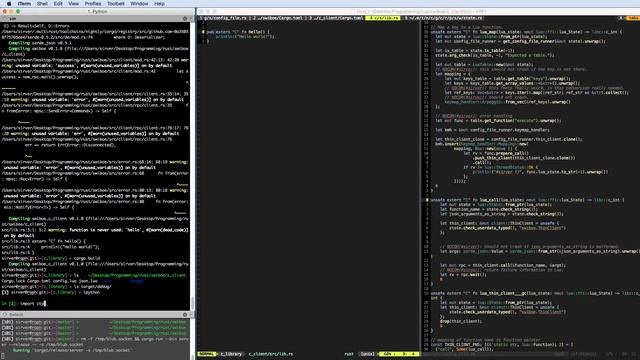Viewport: 640px width, 360px height.
Task: Minimize the iTerm Python window
Action: tap(11, 11)
